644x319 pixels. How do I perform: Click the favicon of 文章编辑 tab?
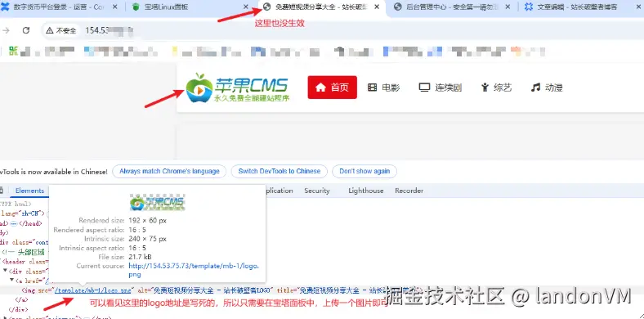(x=529, y=7)
